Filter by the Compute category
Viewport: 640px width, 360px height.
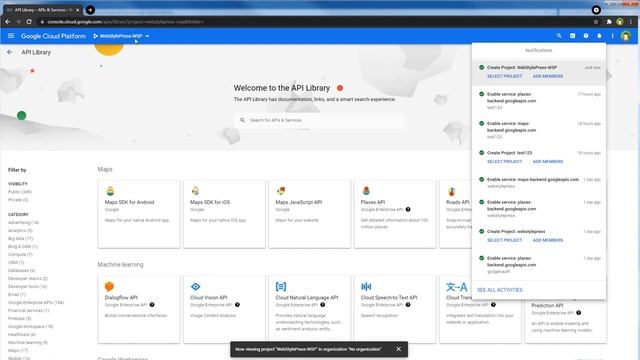click(20, 254)
